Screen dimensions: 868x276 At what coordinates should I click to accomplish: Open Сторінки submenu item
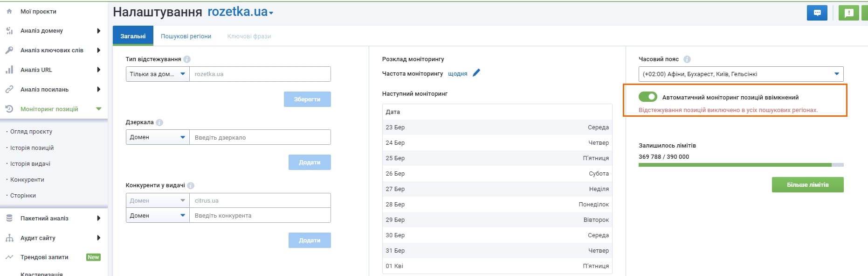[x=23, y=196]
